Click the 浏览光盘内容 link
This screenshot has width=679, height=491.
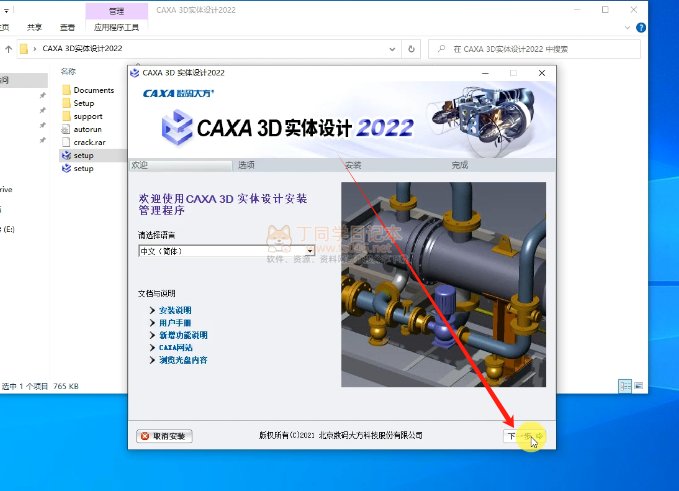[183, 359]
